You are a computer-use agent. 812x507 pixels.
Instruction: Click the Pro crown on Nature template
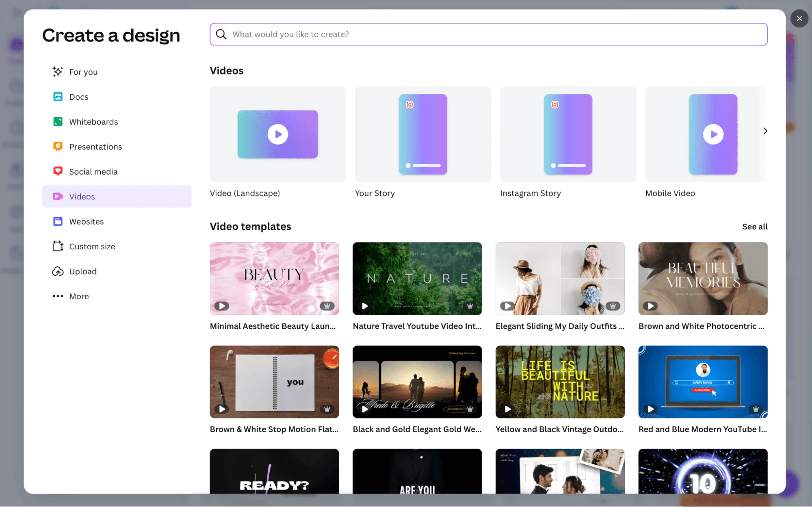470,306
